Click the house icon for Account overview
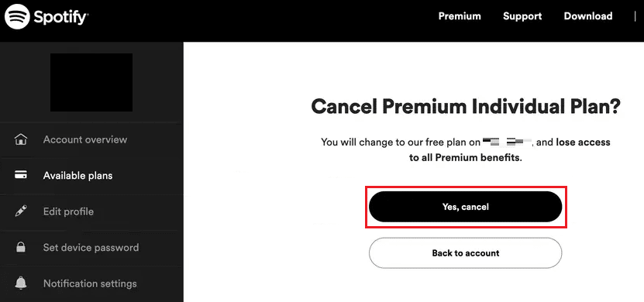This screenshot has width=644, height=302. [x=20, y=139]
